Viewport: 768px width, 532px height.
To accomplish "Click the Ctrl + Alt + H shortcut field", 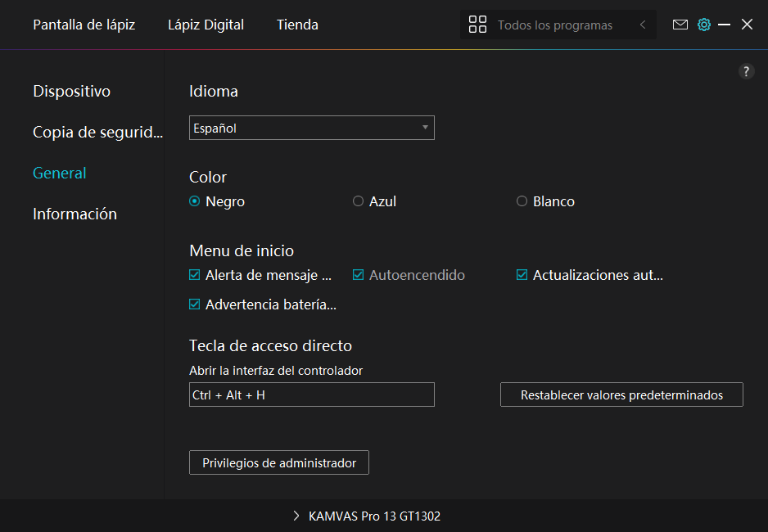I will 311,394.
